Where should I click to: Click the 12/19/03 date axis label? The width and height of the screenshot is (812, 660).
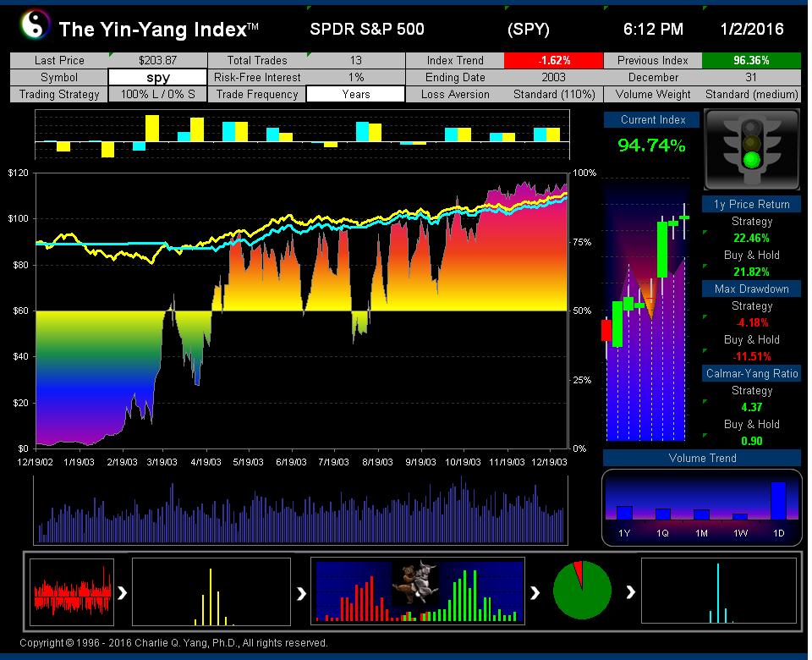tap(550, 462)
